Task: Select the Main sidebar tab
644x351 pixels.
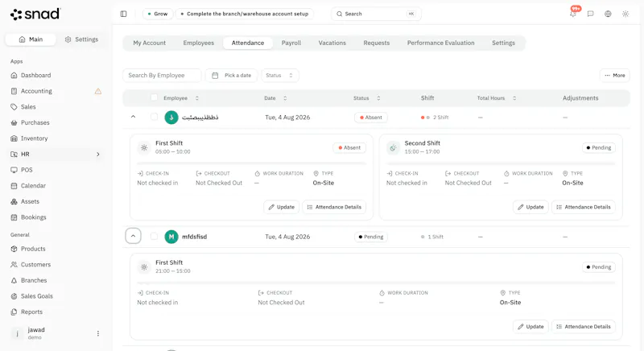Action: 31,39
